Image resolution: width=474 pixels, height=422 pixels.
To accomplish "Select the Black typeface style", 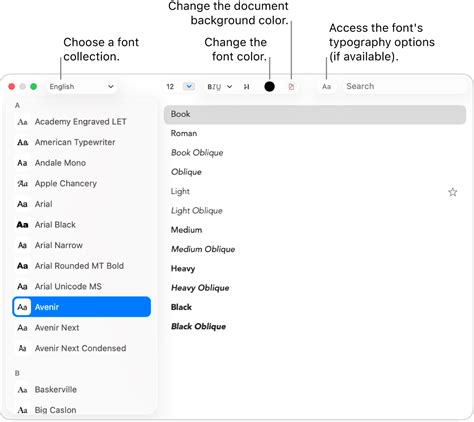I will tap(315, 307).
